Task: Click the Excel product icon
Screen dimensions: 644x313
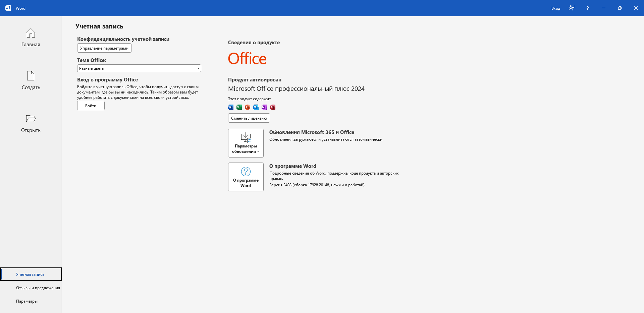Action: (x=239, y=107)
